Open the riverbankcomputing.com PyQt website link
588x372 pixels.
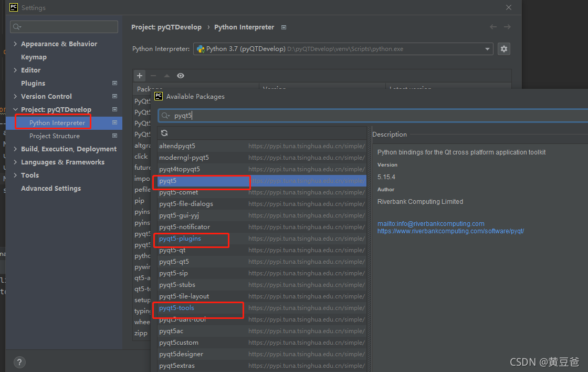450,231
